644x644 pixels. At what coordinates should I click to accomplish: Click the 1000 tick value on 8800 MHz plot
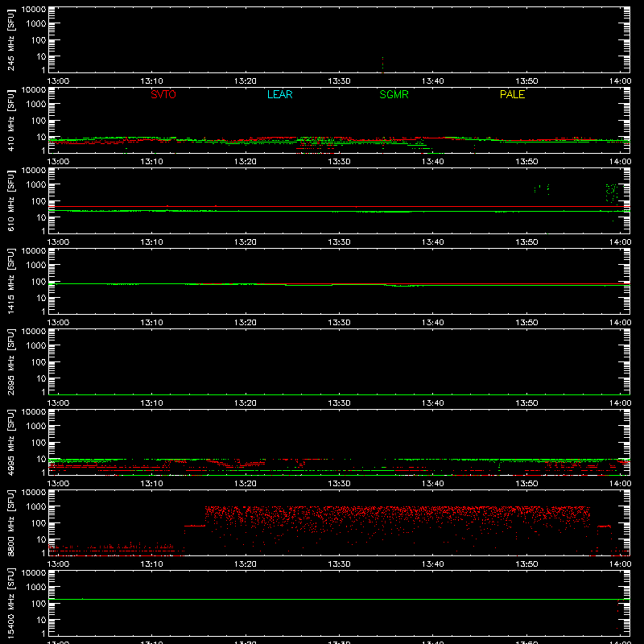(36, 507)
